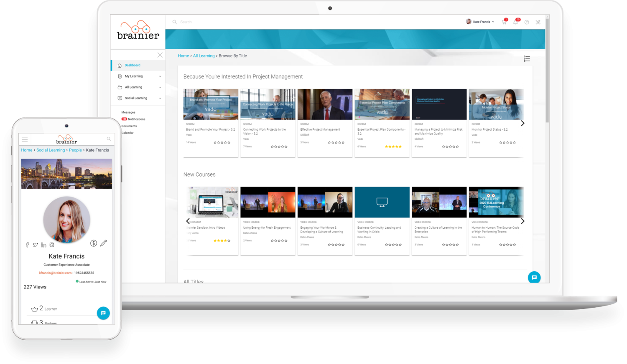This screenshot has width=627, height=364.
Task: Click All Learning breadcrumb on laptop
Action: tap(204, 56)
